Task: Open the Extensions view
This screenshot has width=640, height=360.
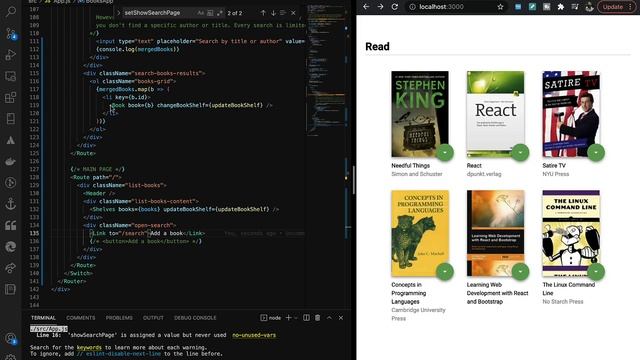Action: pos(11,98)
